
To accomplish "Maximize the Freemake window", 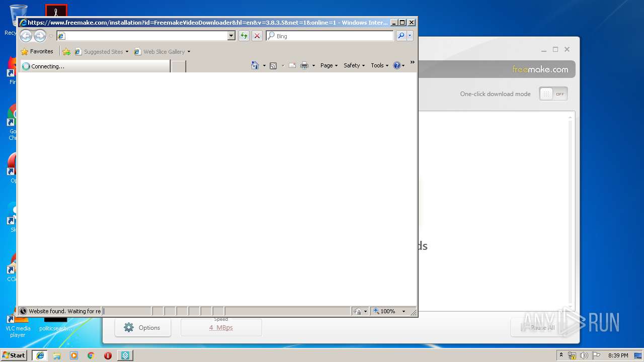I will [x=555, y=49].
